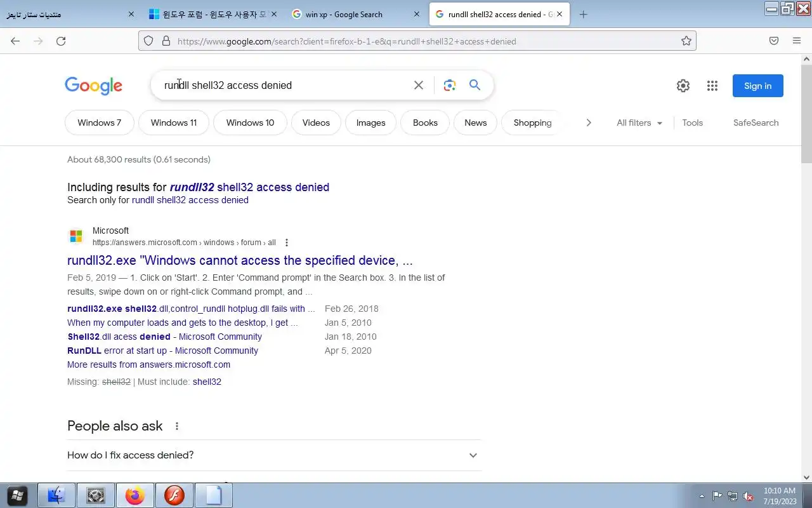
Task: Click 'shell32' Must include link
Action: tap(207, 382)
